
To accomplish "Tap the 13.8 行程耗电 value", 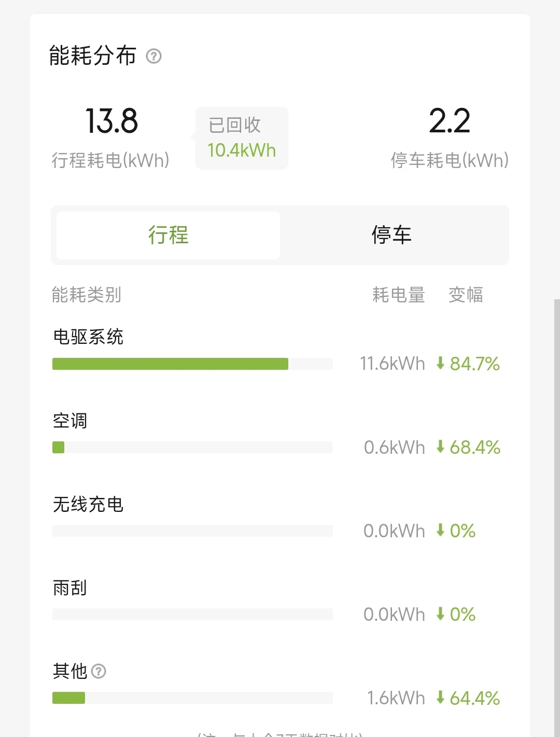I will pyautogui.click(x=111, y=121).
